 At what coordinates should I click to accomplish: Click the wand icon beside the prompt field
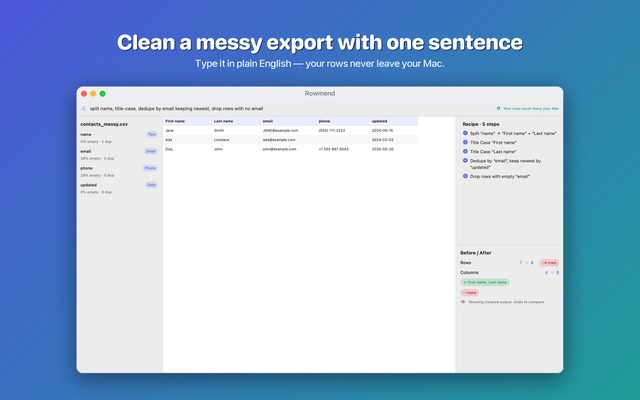coord(83,109)
